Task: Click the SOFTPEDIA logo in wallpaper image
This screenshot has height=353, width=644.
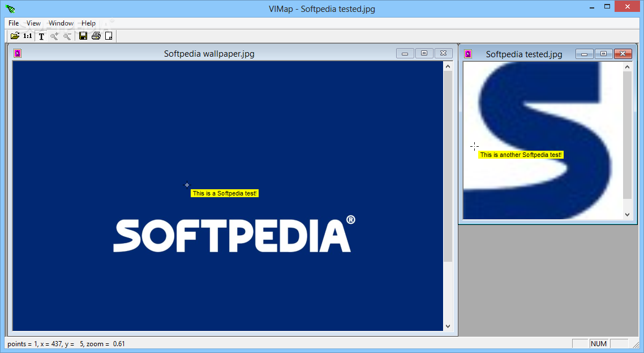Action: (x=234, y=233)
